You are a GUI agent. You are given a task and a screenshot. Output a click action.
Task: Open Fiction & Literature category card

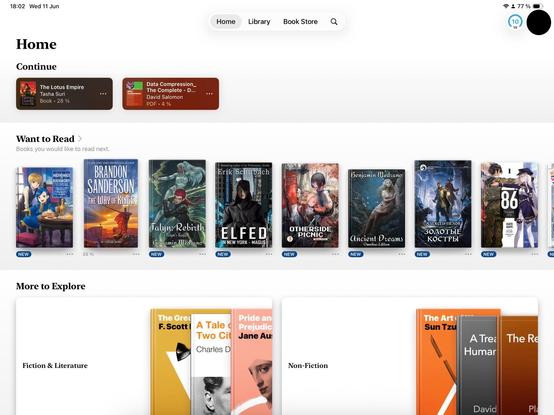(x=144, y=357)
